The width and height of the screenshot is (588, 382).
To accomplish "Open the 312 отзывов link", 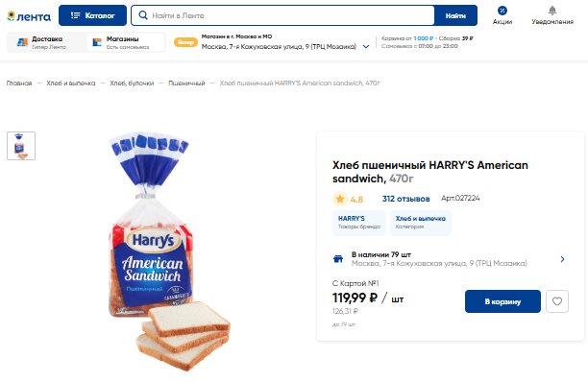I will [x=405, y=199].
